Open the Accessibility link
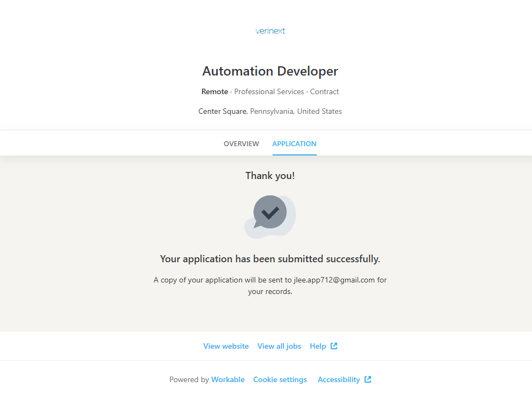Screen dimensions: 532x398 [x=339, y=379]
